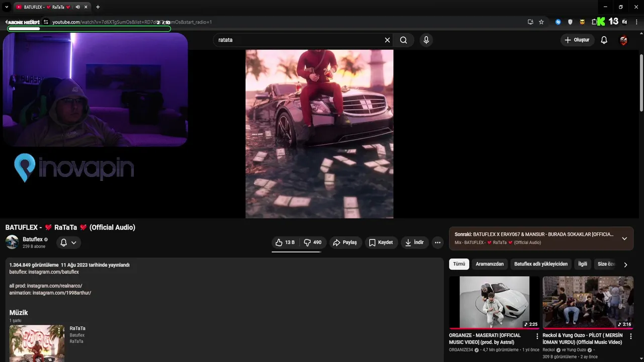This screenshot has width=644, height=362.
Task: Open the tab search dropdown
Action: (7, 7)
